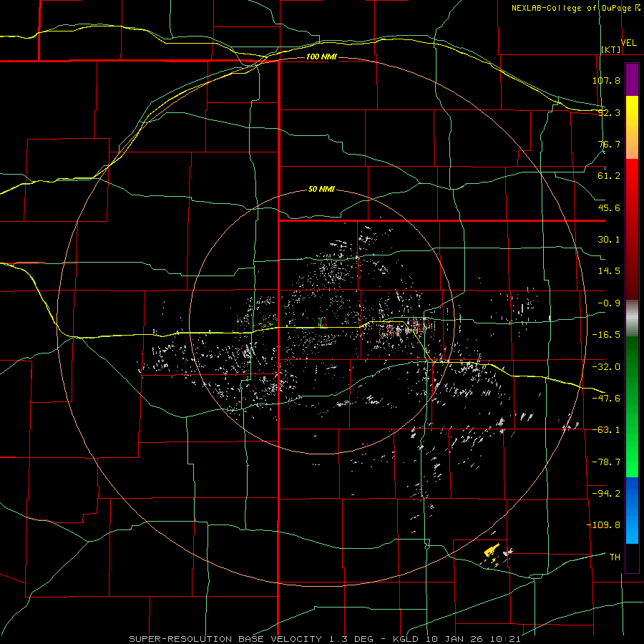
Task: Select the -78.7 legend value
Action: [x=606, y=462]
